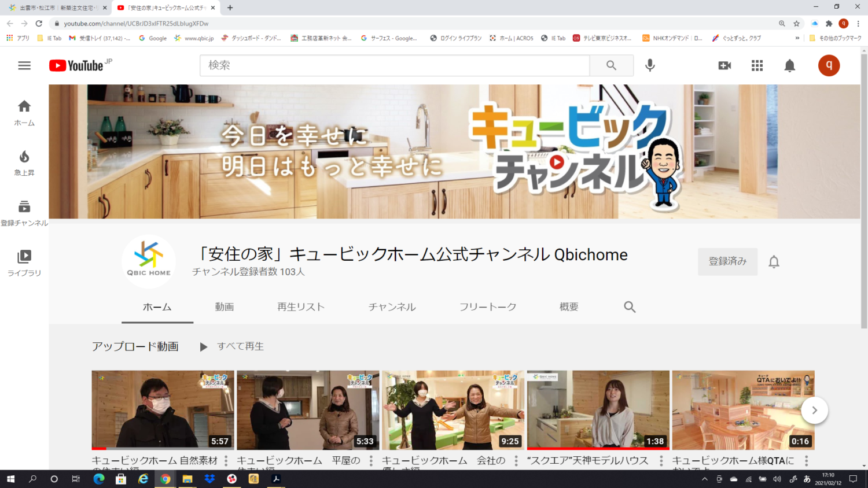The height and width of the screenshot is (488, 868).
Task: Go back with the browser back arrow
Action: point(10,23)
